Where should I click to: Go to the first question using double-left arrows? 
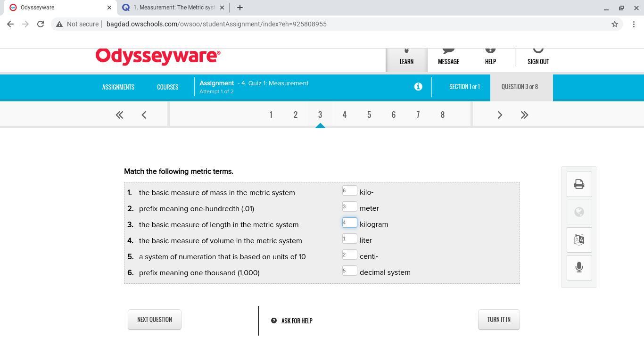point(119,115)
